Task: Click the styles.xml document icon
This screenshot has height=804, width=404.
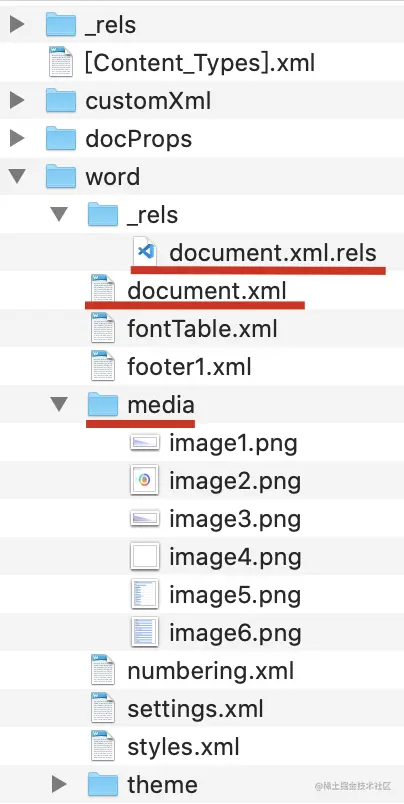Action: [103, 746]
